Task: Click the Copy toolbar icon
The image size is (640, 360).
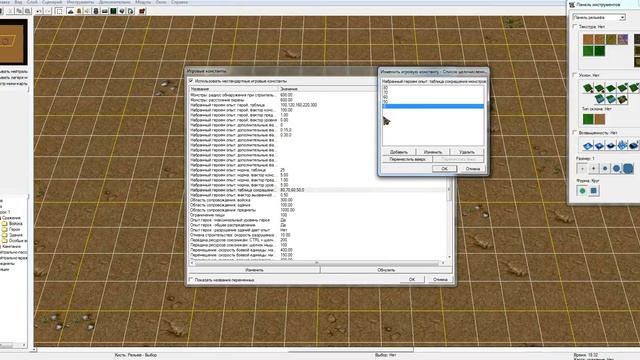Action: click(x=19, y=11)
